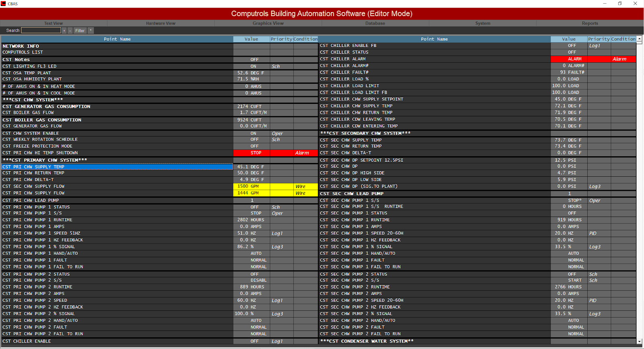Click red STOP value of HI TEMP SHUTDOWN
Image resolution: width=644 pixels, height=349 pixels.
coord(252,153)
